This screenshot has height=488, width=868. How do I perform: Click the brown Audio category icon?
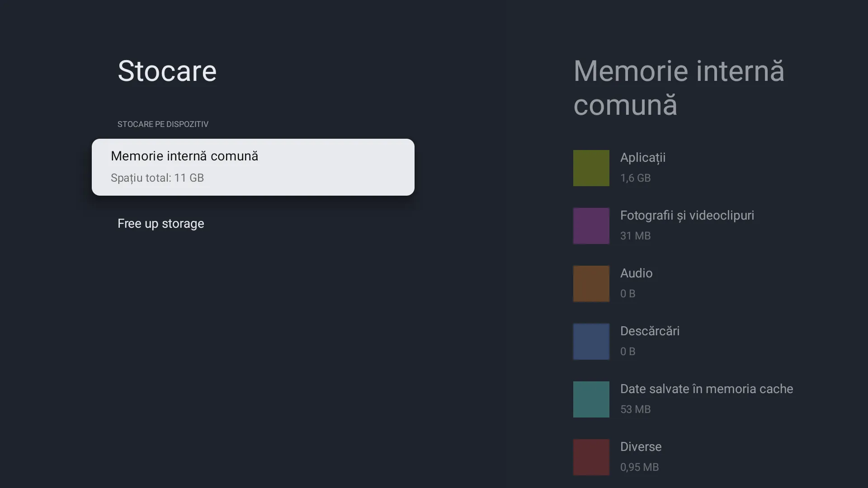pyautogui.click(x=590, y=283)
